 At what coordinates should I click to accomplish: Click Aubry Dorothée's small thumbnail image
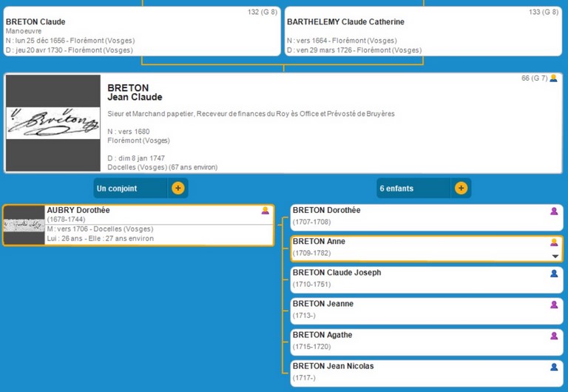pos(24,226)
